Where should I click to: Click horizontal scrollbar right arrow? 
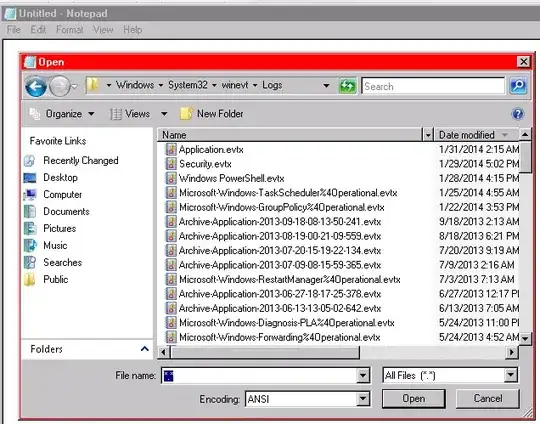click(x=512, y=352)
